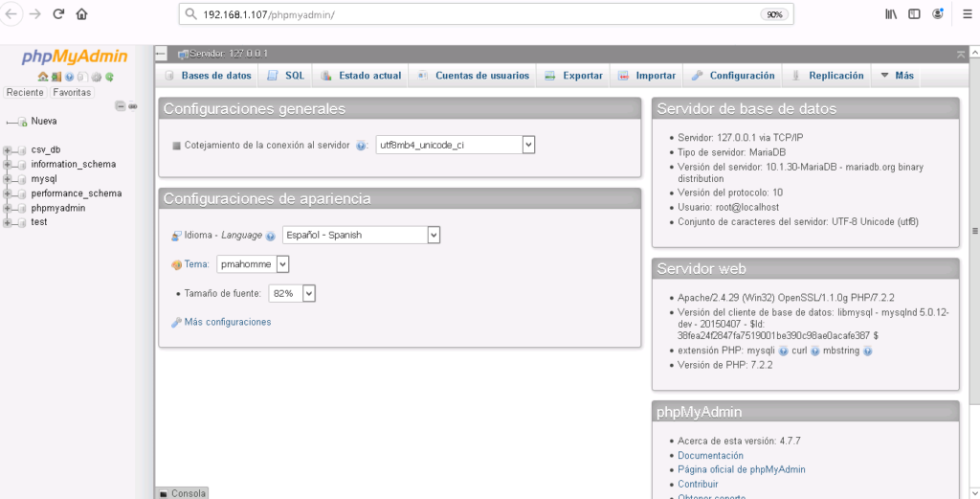The image size is (980, 499).
Task: Collapse the top Servidor breadcrumb bar
Action: pos(960,54)
